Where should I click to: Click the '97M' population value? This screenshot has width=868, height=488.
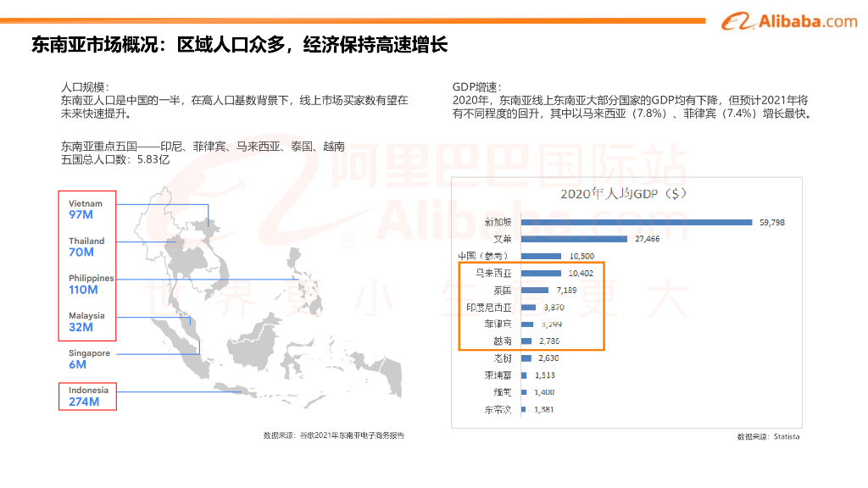click(81, 214)
